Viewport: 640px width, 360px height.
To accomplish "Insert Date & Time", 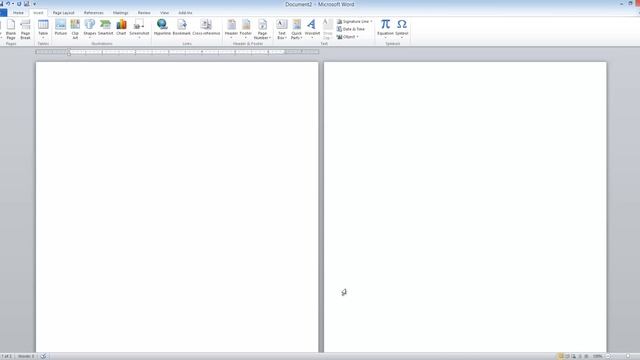I will coord(351,29).
